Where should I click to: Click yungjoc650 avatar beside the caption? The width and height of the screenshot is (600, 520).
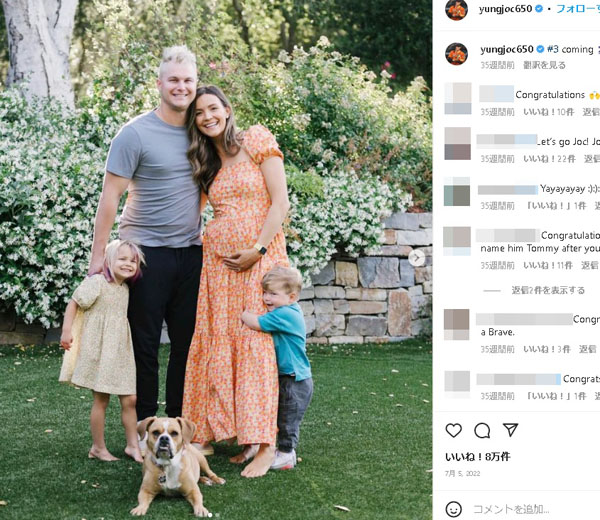456,54
